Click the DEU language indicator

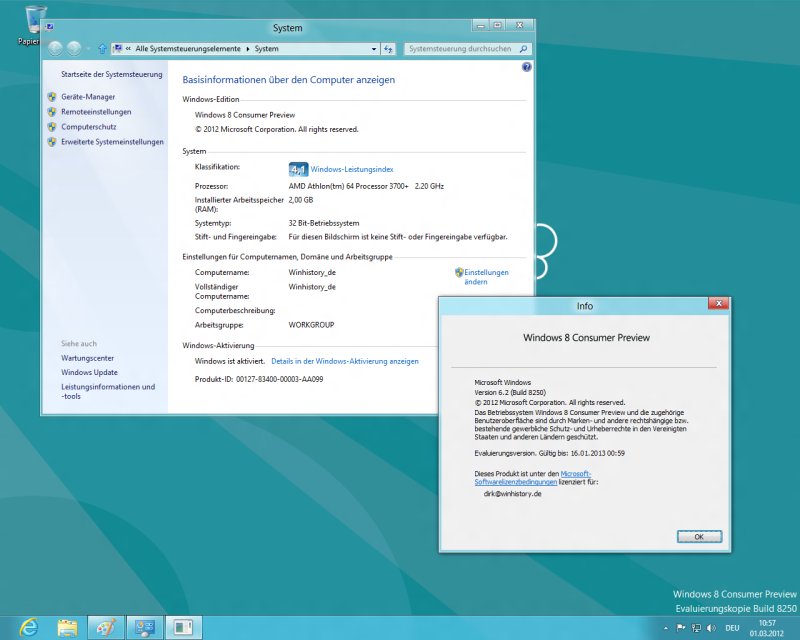(732, 628)
